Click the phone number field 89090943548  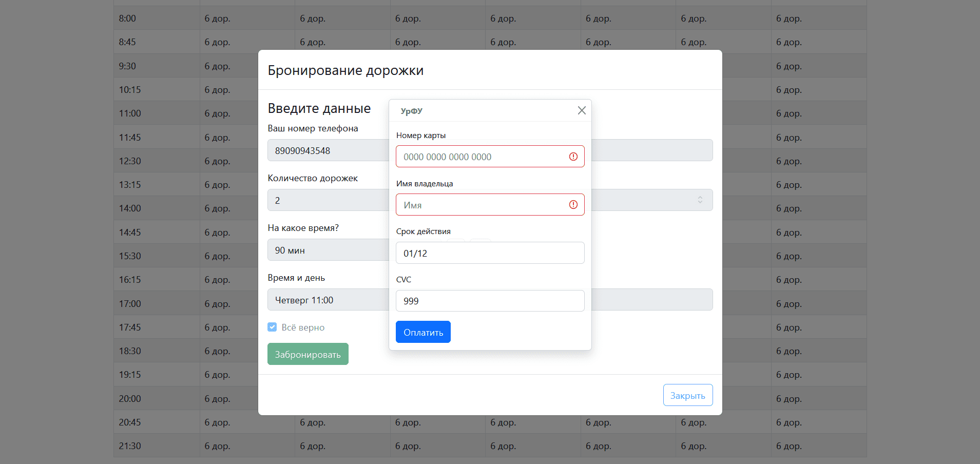point(328,150)
